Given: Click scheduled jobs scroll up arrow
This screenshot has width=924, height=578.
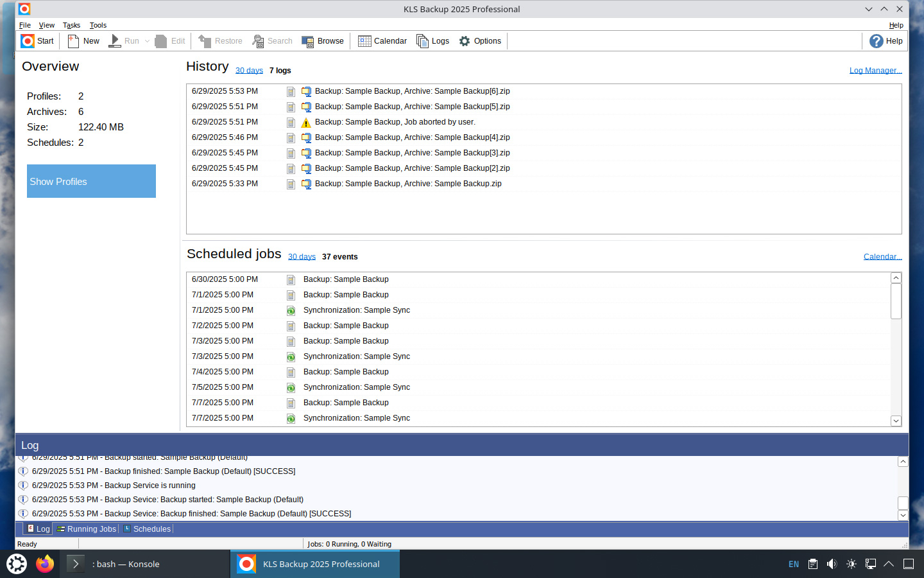Looking at the screenshot, I should 896,278.
